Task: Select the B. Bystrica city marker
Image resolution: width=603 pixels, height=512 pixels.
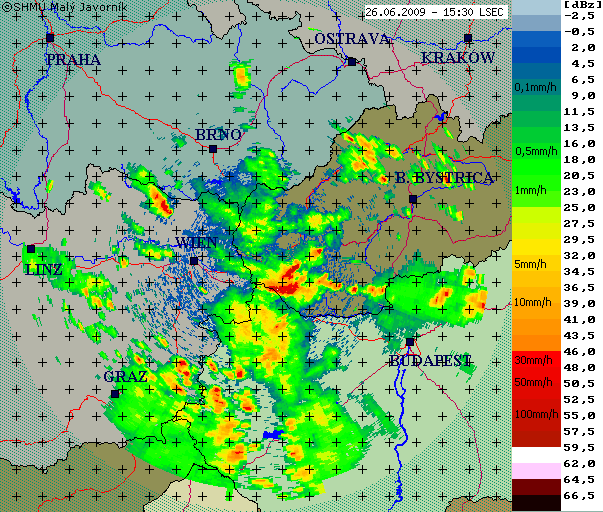Action: point(412,199)
